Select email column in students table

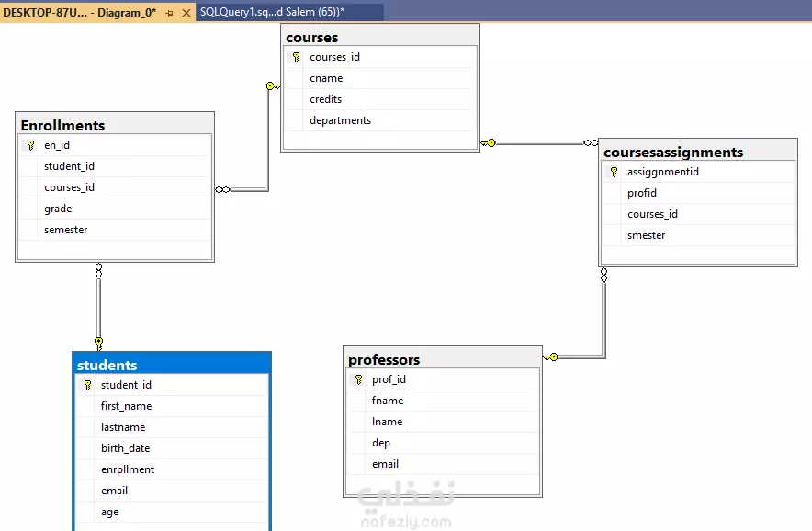coord(172,491)
